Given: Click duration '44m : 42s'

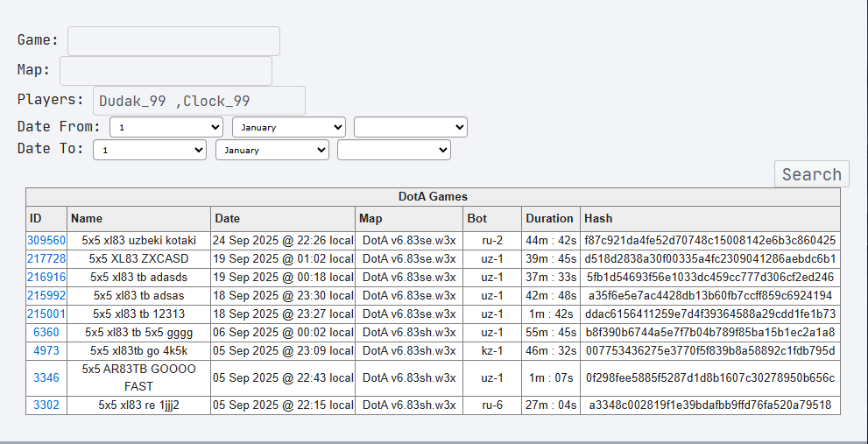Looking at the screenshot, I should point(551,240).
